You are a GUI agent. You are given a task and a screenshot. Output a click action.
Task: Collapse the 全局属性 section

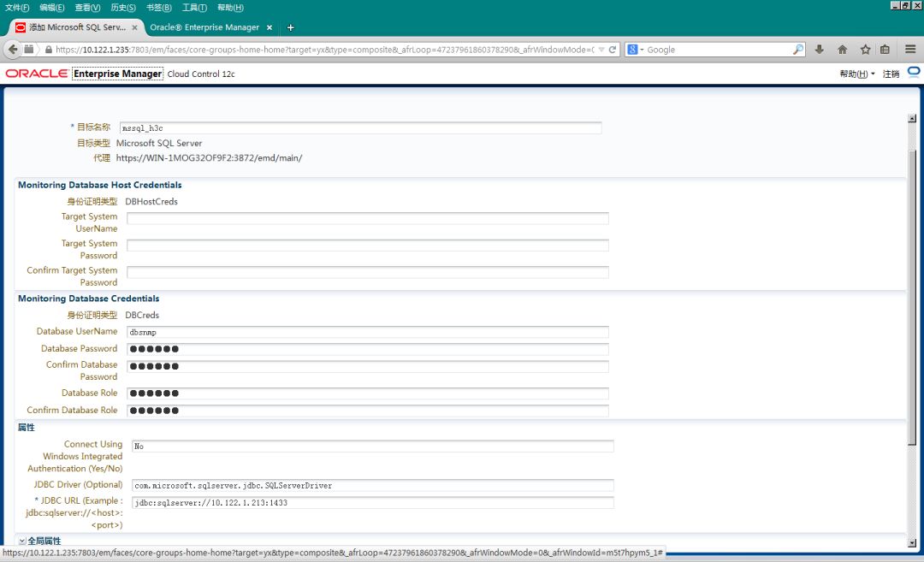click(21, 541)
